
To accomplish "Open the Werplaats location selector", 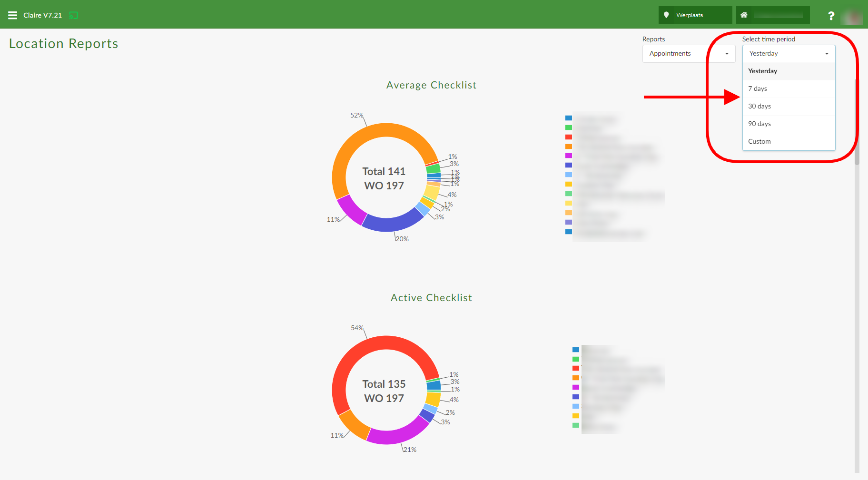I will pyautogui.click(x=695, y=15).
